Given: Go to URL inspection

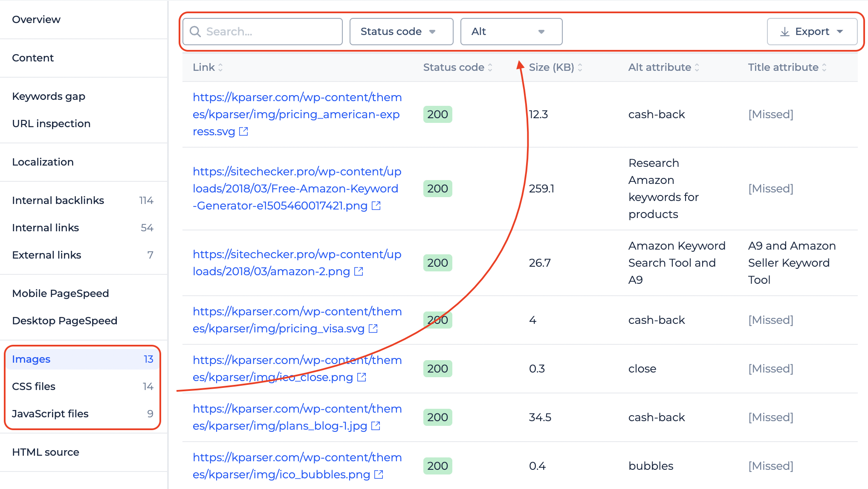Looking at the screenshot, I should (51, 124).
